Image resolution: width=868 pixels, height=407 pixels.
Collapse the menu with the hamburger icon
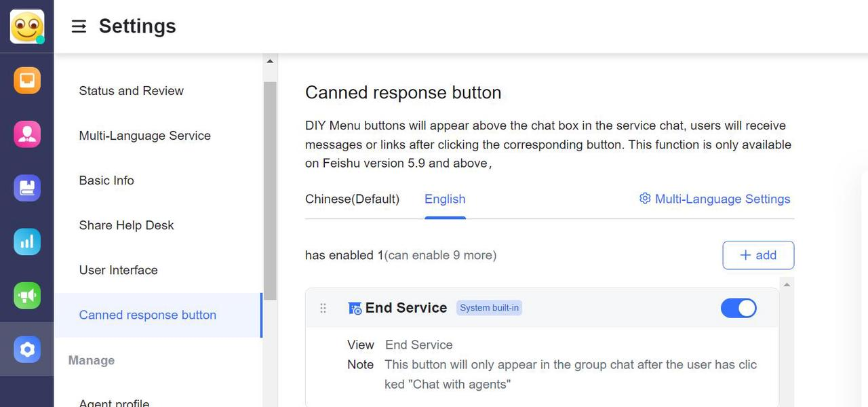pos(79,26)
